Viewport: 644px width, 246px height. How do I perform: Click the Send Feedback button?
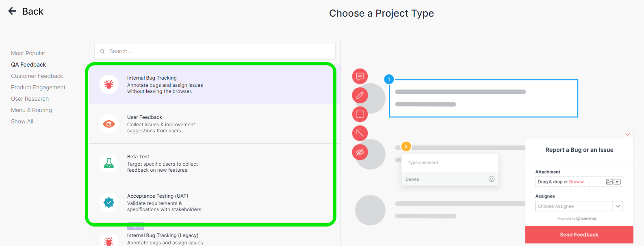pos(579,235)
